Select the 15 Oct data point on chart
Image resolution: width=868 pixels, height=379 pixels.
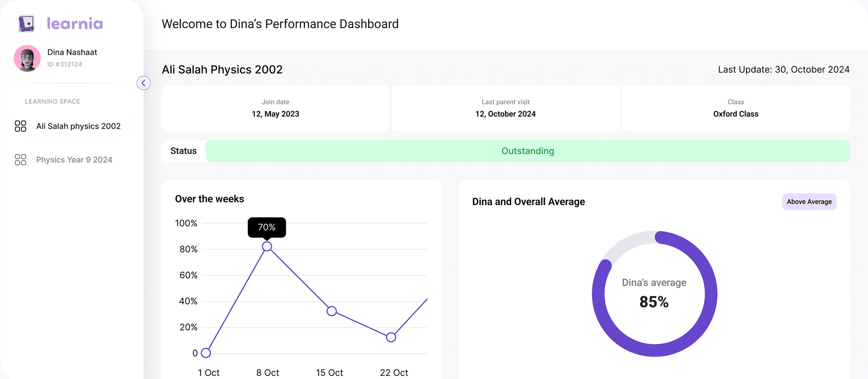click(x=332, y=311)
